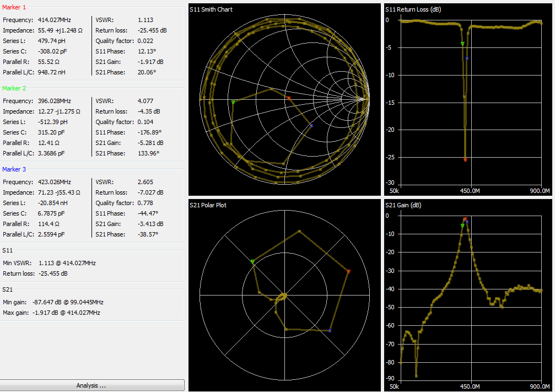Click the "Marker 3" group heading
555x392 pixels.
[x=14, y=169]
